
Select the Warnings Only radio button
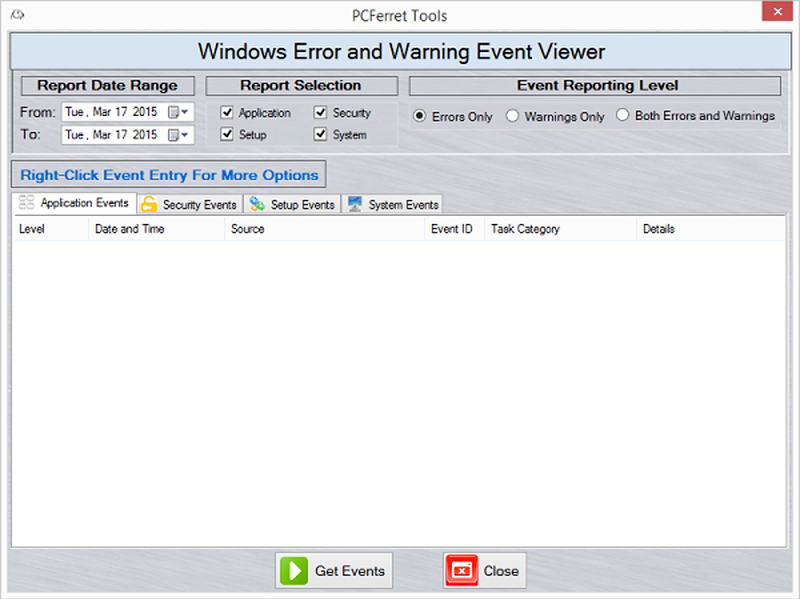point(512,116)
